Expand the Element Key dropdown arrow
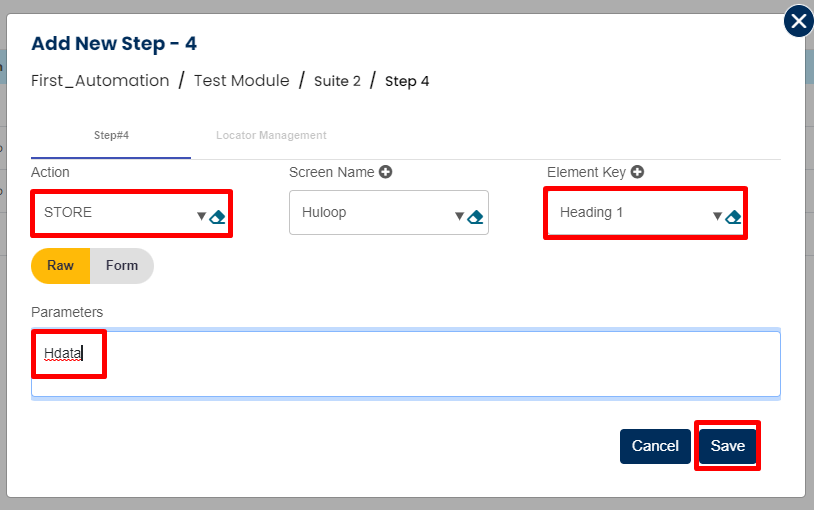 (717, 216)
